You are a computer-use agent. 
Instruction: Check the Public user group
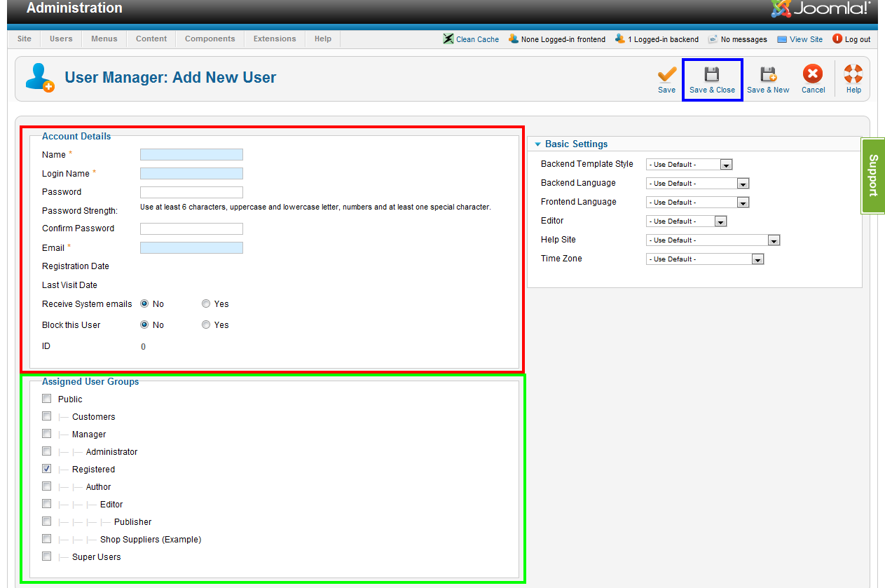click(x=47, y=399)
